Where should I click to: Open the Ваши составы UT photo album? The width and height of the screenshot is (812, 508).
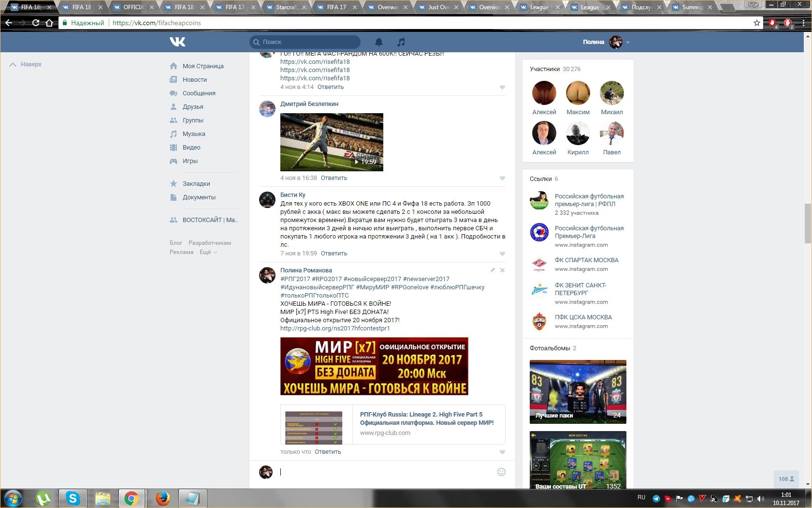point(578,461)
